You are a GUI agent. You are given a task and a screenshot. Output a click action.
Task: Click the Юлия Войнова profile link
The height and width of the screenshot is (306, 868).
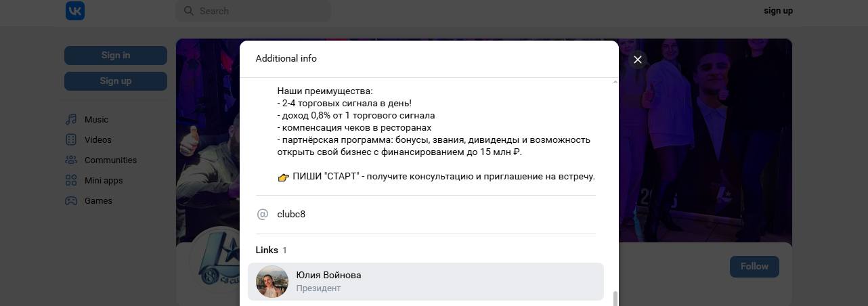[x=328, y=275]
